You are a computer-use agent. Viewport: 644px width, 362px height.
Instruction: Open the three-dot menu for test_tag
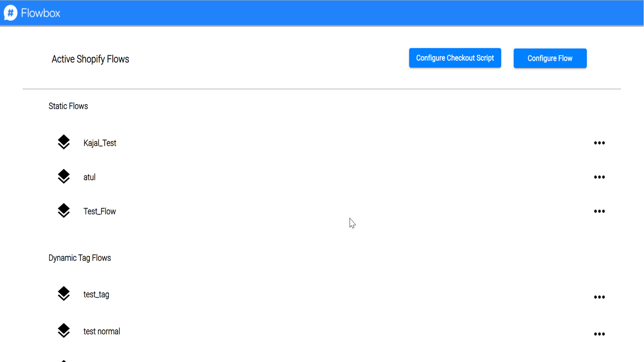point(599,297)
